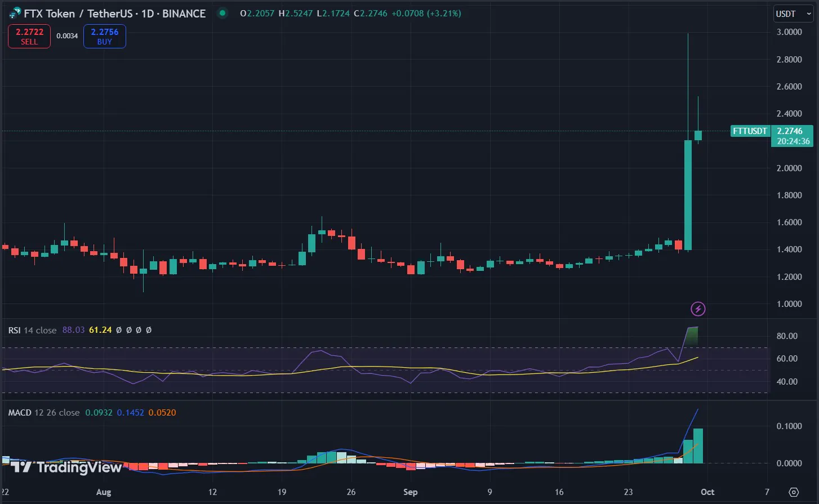Screen dimensions: 819x504
Task: Click the purple lightning event marker
Action: [x=698, y=309]
